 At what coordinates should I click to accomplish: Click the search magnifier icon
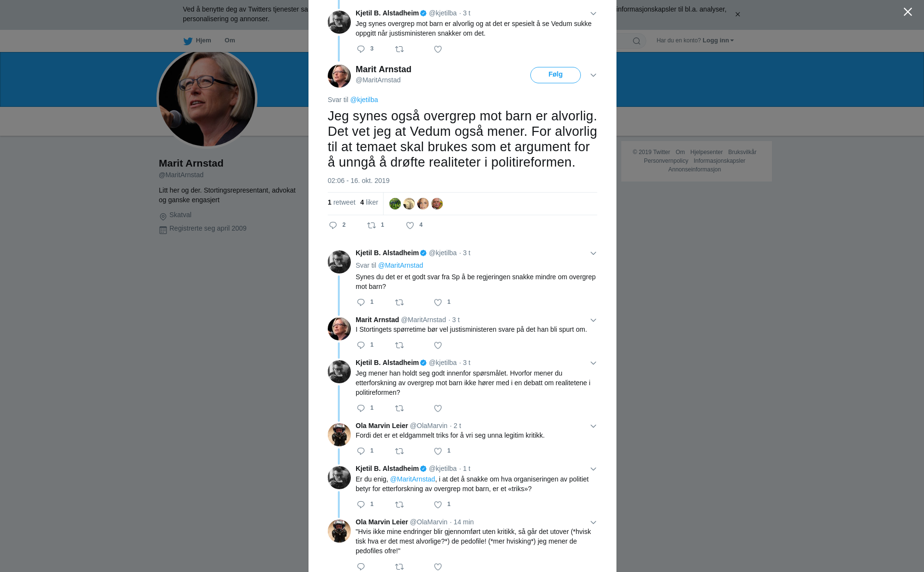[x=637, y=41]
